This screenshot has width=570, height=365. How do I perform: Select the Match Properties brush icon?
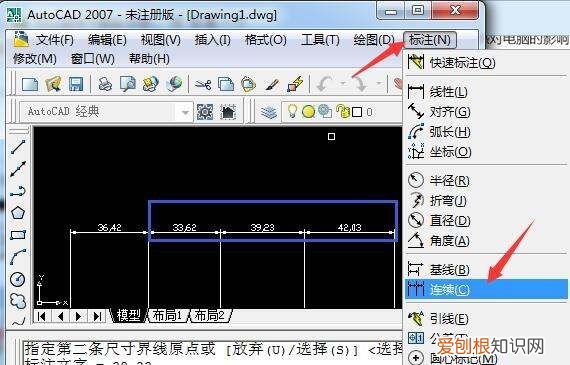pyautogui.click(x=272, y=84)
